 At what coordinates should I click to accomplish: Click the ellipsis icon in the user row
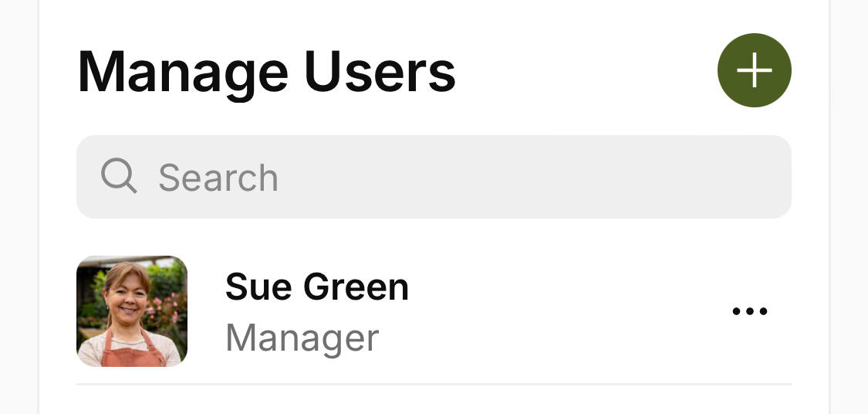pos(749,311)
